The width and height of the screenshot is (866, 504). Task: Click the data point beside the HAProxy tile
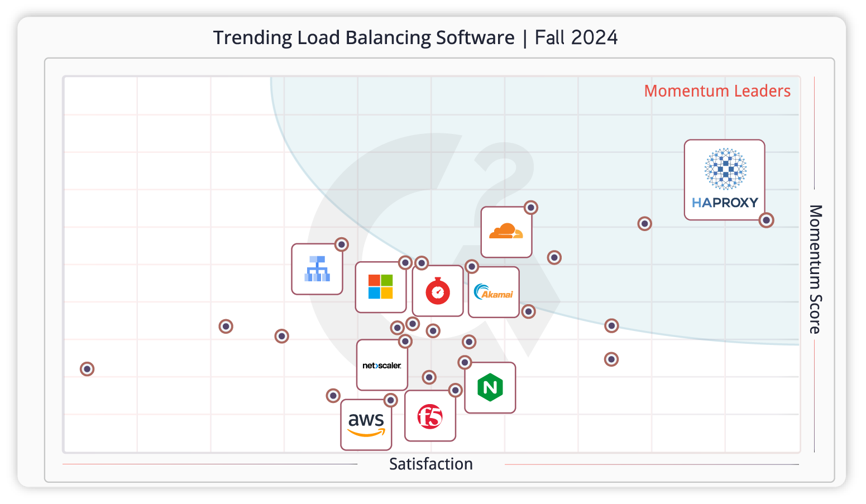766,220
